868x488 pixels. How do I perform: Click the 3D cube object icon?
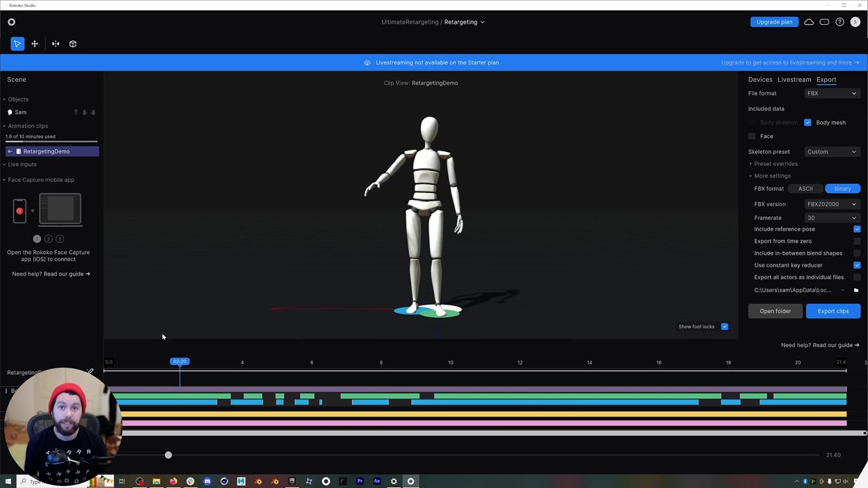73,44
